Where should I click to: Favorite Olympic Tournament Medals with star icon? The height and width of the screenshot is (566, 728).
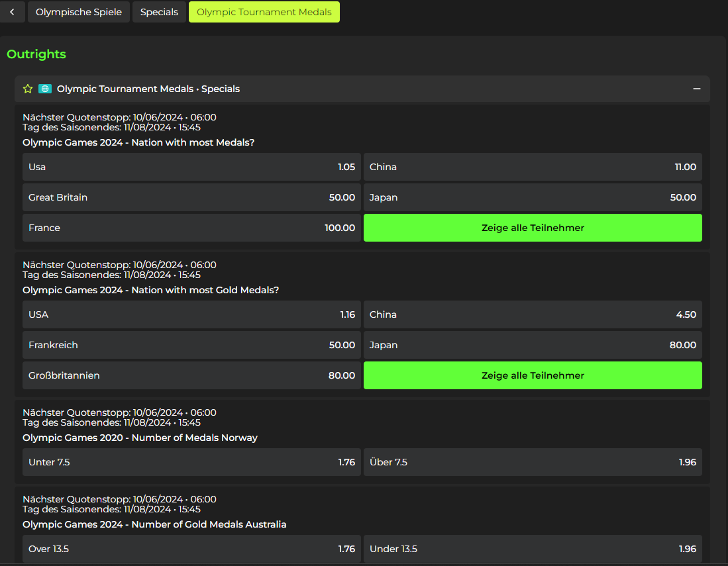point(28,89)
